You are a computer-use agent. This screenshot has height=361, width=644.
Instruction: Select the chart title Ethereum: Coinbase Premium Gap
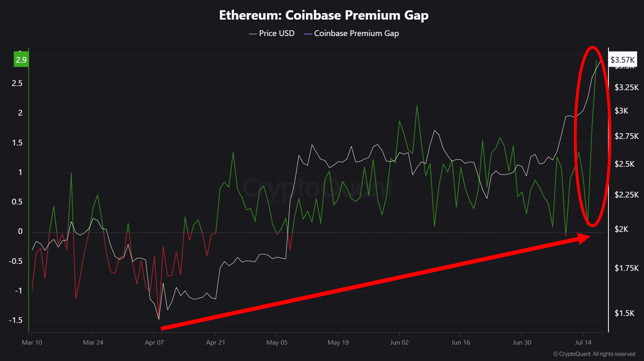[x=324, y=15]
